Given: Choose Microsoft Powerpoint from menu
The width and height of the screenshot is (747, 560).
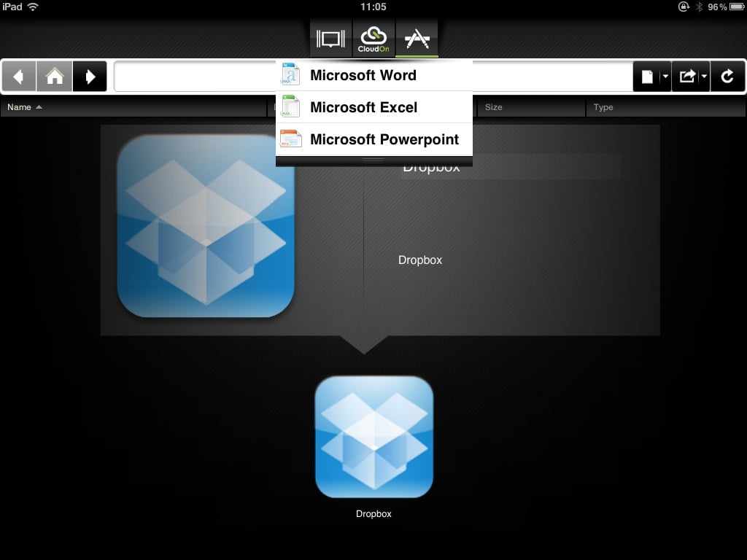Looking at the screenshot, I should point(374,139).
